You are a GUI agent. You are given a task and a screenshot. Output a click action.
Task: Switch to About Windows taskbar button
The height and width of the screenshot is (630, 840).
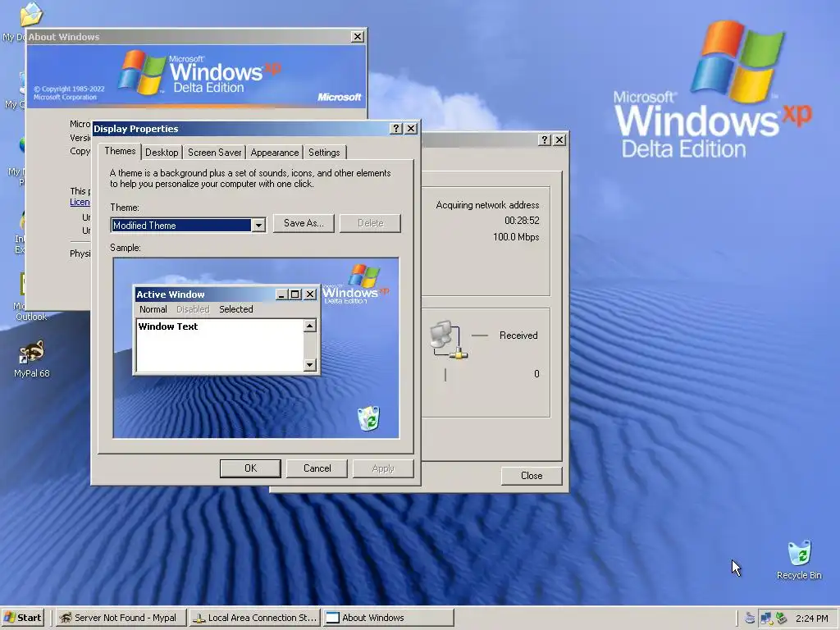coord(388,618)
